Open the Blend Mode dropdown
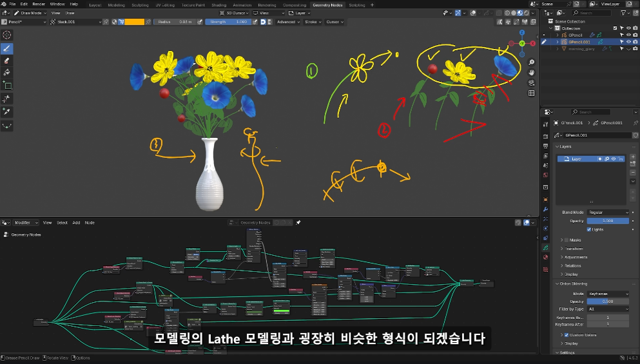This screenshot has width=640, height=364. [x=607, y=212]
